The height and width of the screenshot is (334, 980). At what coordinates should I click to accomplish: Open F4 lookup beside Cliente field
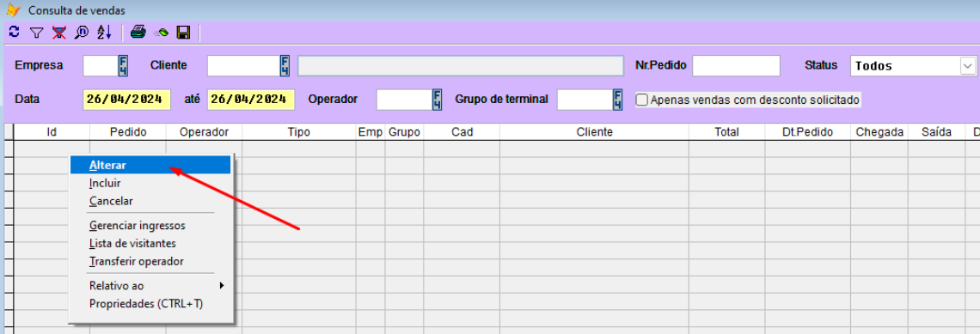285,65
